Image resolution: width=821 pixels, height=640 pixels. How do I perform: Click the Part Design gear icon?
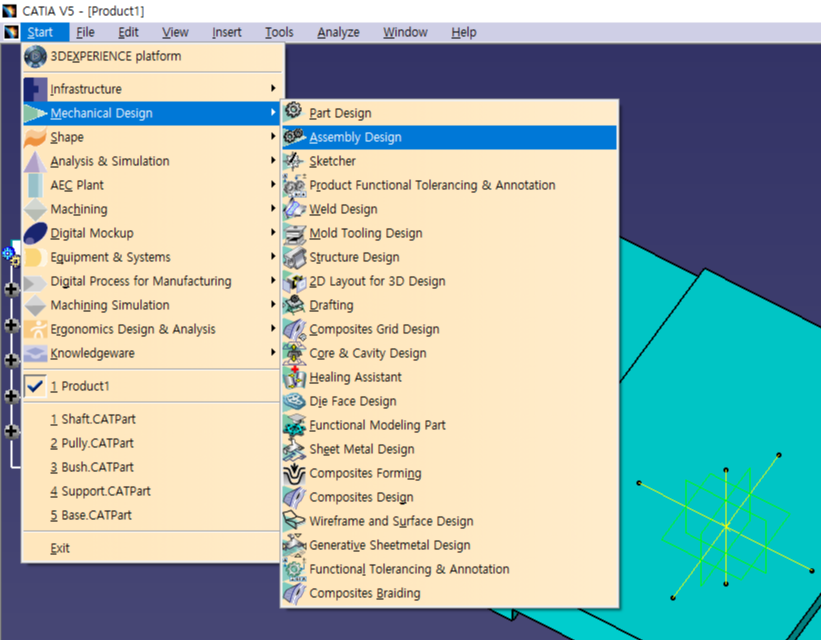point(294,112)
